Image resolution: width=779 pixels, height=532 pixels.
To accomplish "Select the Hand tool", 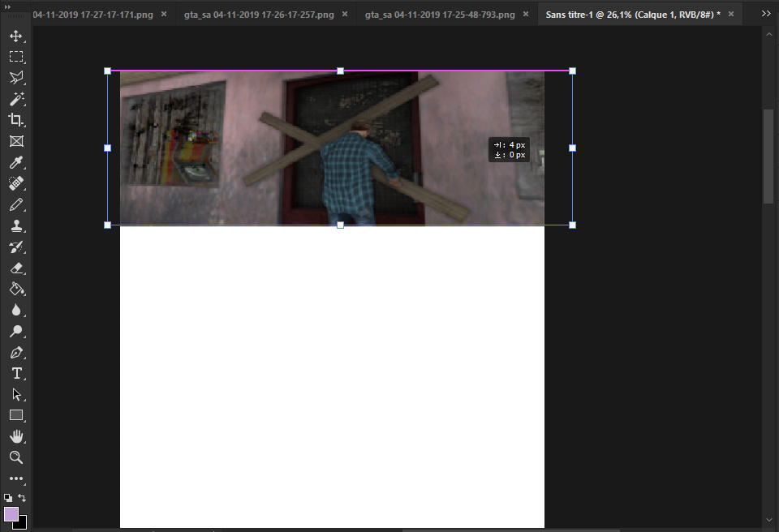I will (16, 436).
